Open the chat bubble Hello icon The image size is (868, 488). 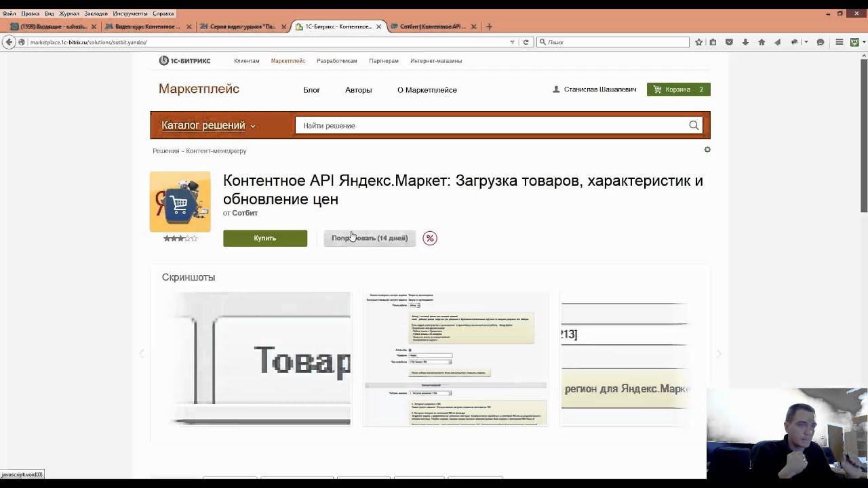tap(821, 42)
